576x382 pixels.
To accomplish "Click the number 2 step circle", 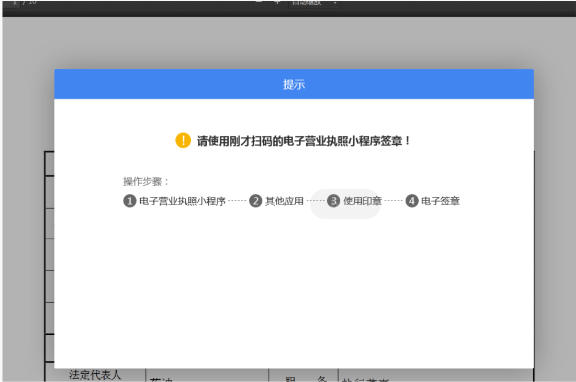I will (256, 201).
